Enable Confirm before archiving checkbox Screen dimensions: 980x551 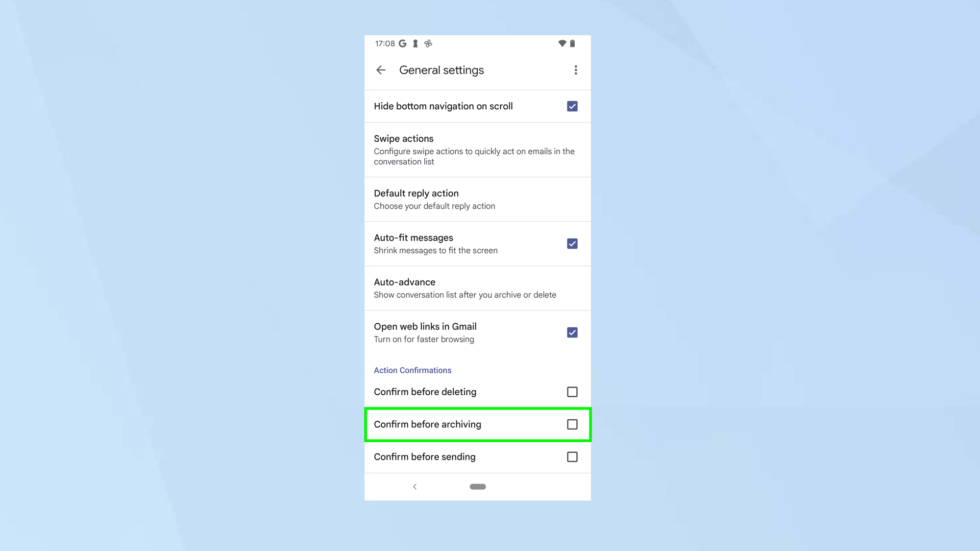(x=572, y=425)
